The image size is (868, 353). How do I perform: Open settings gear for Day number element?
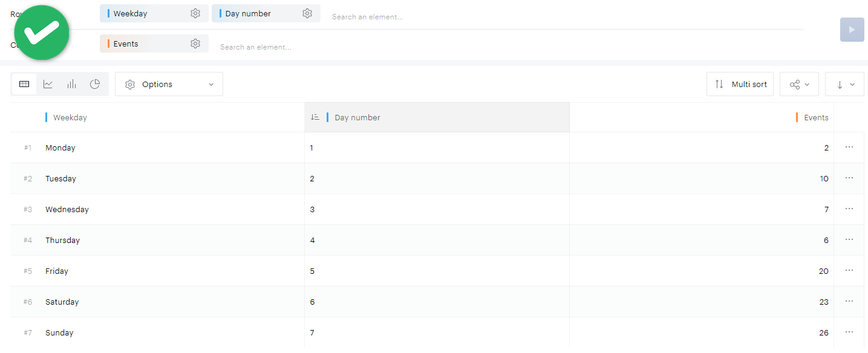click(x=307, y=13)
